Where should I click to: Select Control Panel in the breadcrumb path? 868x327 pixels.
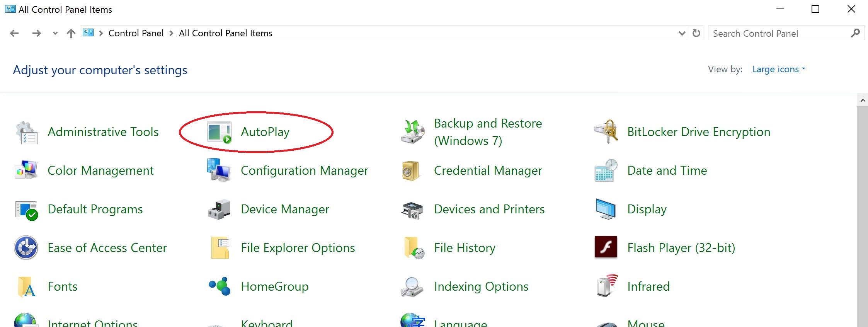[x=136, y=33]
